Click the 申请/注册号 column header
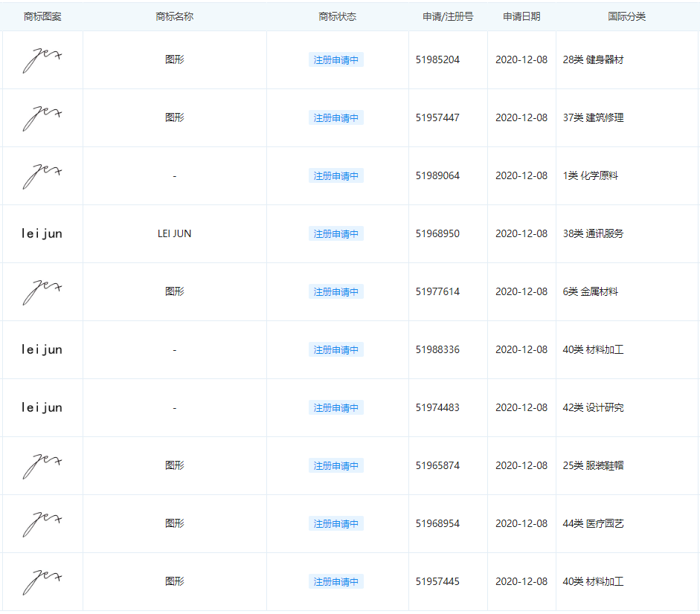Image resolution: width=700 pixels, height=614 pixels. tap(448, 16)
